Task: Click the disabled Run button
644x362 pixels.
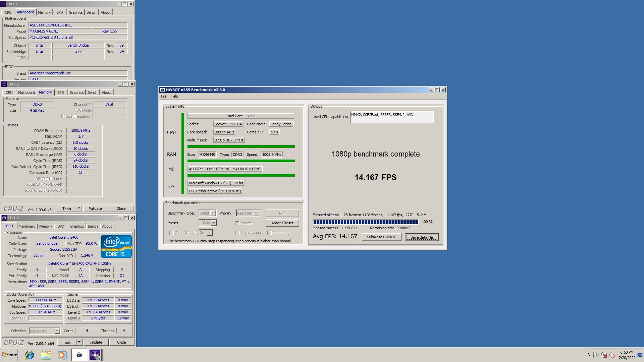Action: pyautogui.click(x=282, y=213)
